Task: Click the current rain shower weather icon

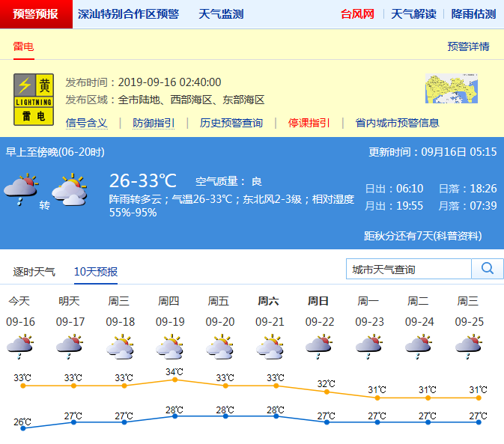Action: tap(21, 189)
